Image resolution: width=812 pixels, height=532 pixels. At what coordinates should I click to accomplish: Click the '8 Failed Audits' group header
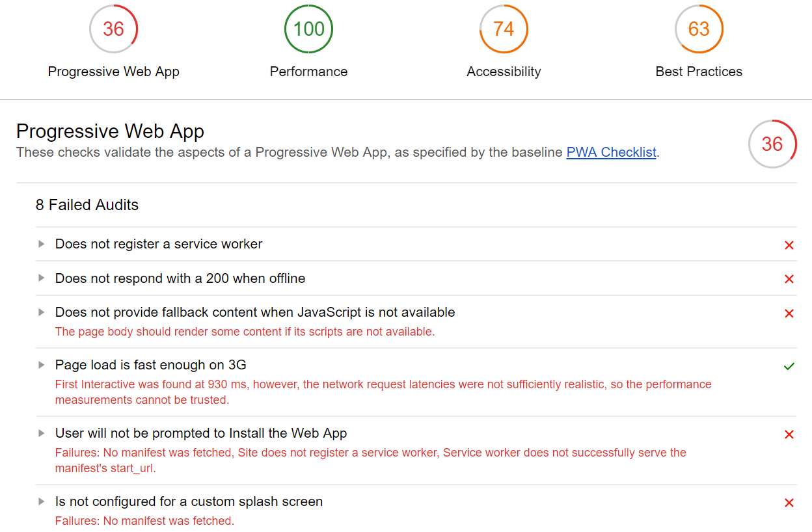87,205
